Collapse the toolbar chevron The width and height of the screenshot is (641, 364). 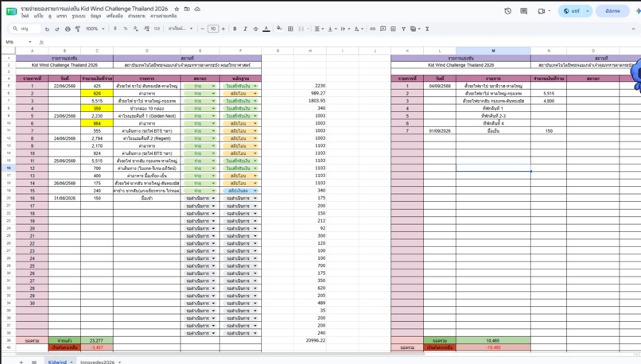click(x=633, y=29)
